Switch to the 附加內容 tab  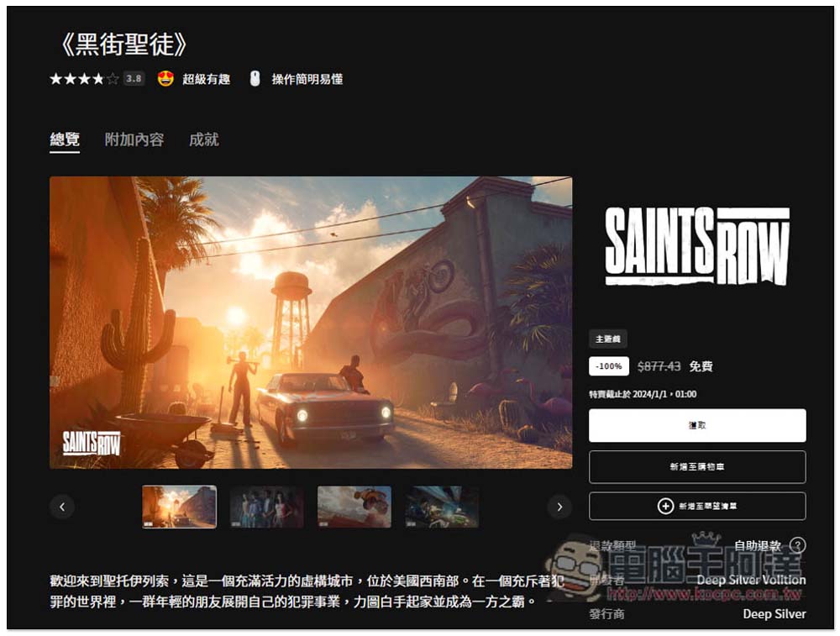134,139
